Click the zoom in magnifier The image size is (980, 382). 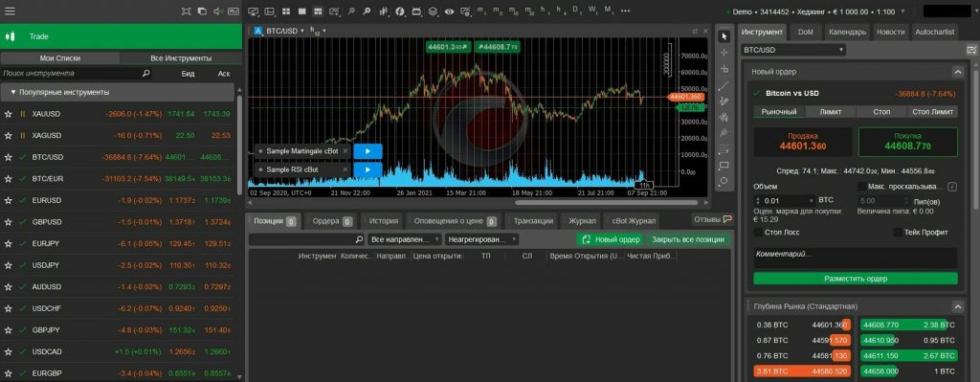(x=367, y=11)
